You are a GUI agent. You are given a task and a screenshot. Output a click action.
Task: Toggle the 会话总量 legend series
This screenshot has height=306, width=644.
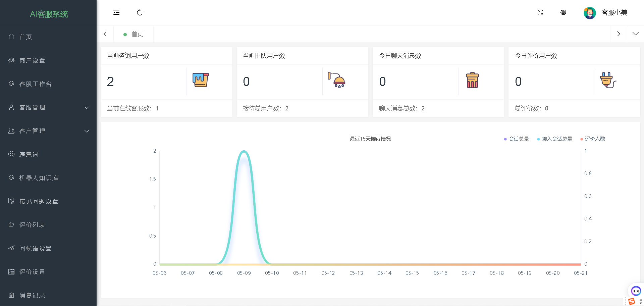[517, 139]
